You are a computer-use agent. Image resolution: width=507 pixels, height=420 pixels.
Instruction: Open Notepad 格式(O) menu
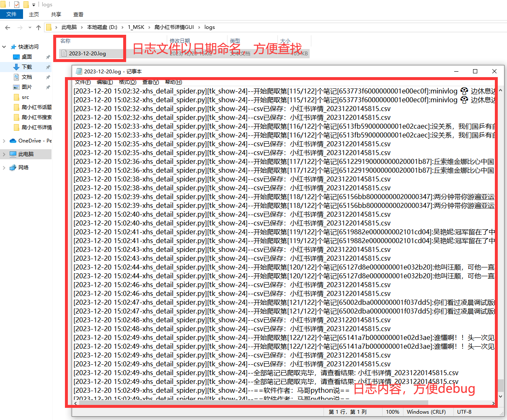tap(127, 82)
